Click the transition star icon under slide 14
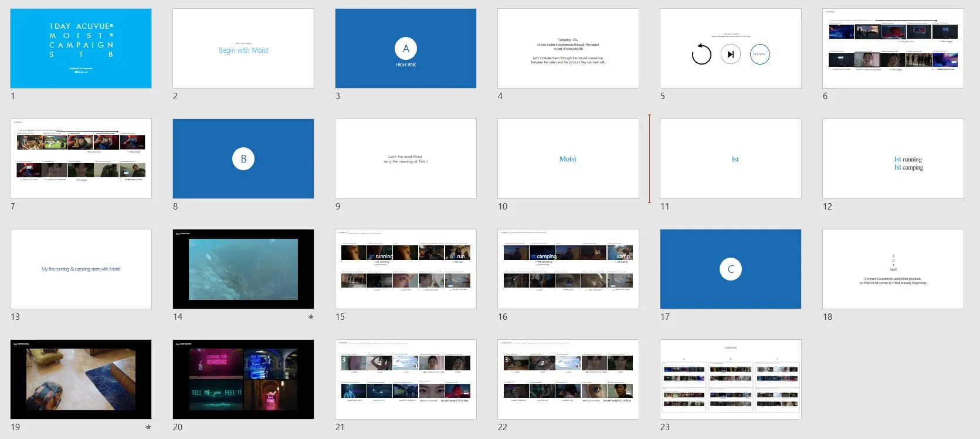Screen dimensions: 980x439 click(310, 317)
